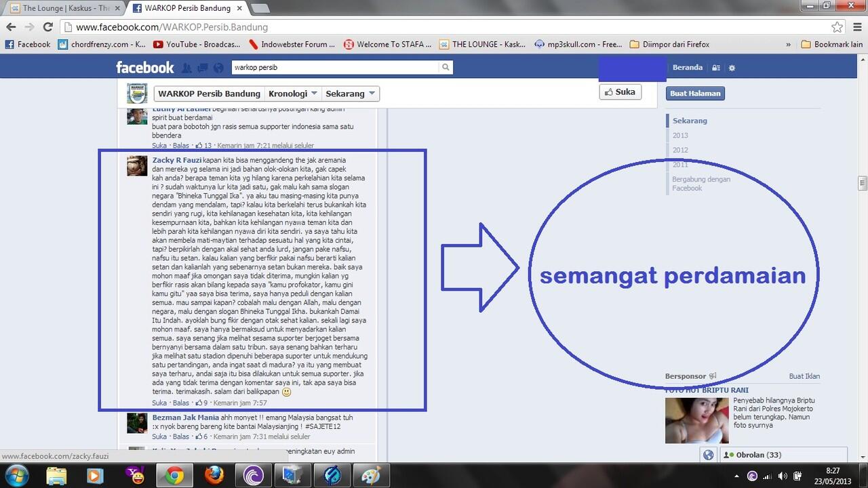Click Bergabung dengan Facebook timeline link

click(701, 184)
